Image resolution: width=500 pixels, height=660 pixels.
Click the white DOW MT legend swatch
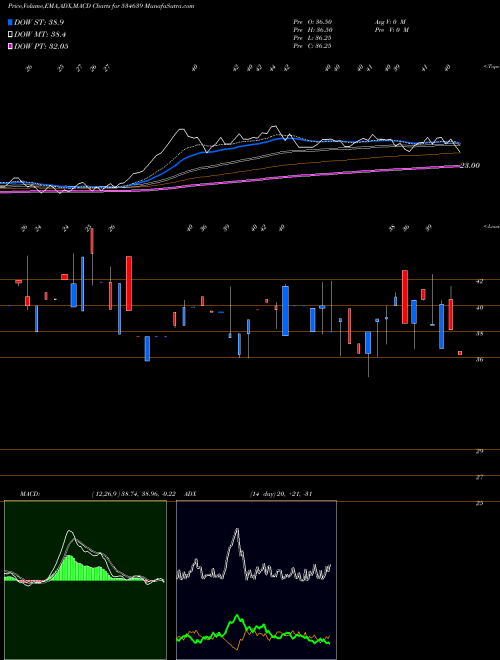tap(11, 35)
